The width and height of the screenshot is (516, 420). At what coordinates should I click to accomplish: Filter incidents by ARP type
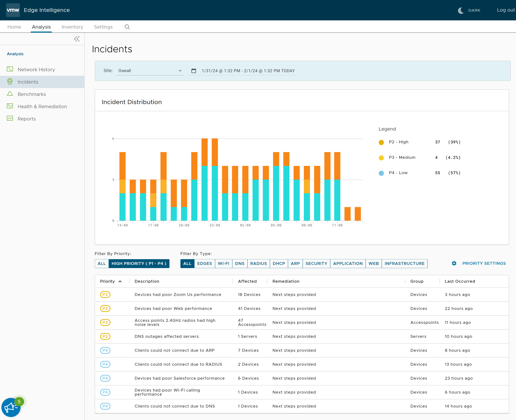click(295, 263)
